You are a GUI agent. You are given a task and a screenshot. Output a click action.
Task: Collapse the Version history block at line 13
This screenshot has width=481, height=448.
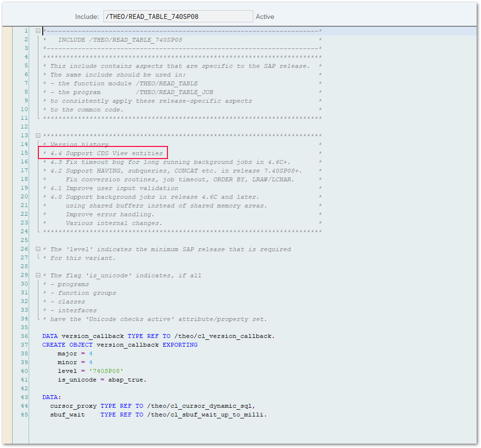pyautogui.click(x=38, y=136)
